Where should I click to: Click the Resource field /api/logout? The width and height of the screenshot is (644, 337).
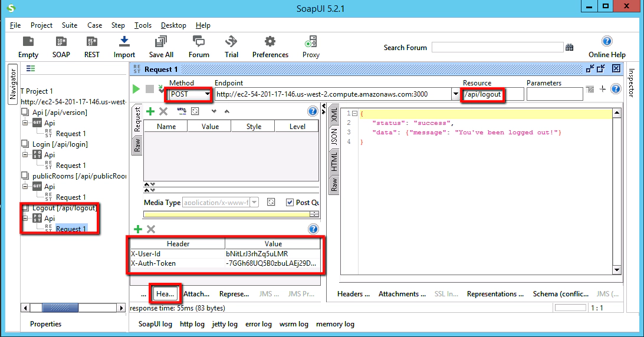(x=492, y=94)
